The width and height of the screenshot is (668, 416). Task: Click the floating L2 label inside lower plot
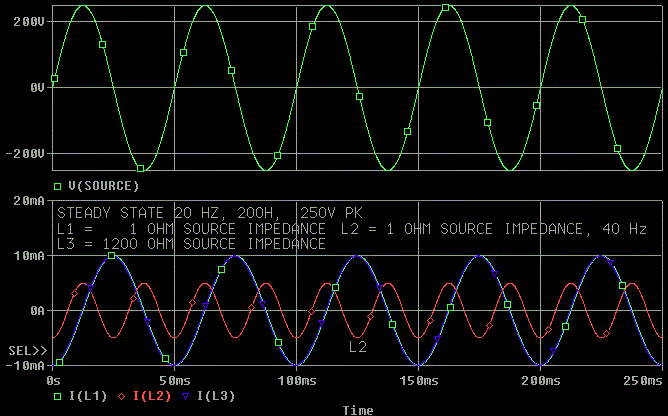(x=358, y=347)
